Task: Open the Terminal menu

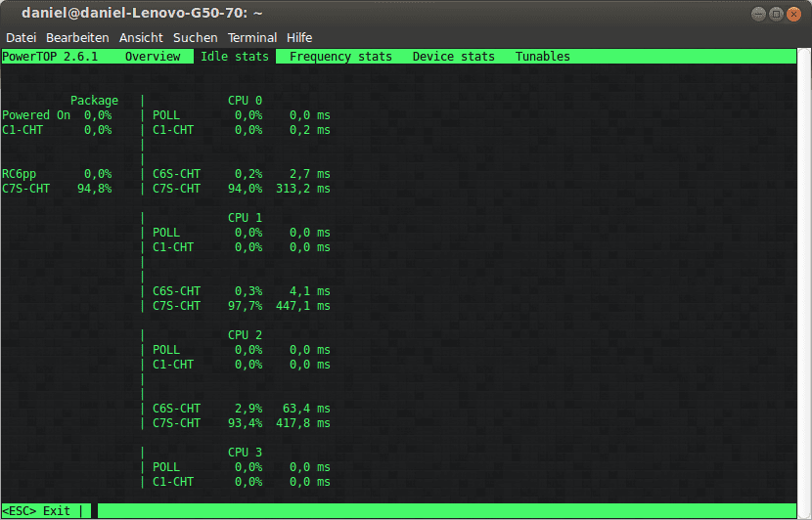Action: pyautogui.click(x=252, y=38)
